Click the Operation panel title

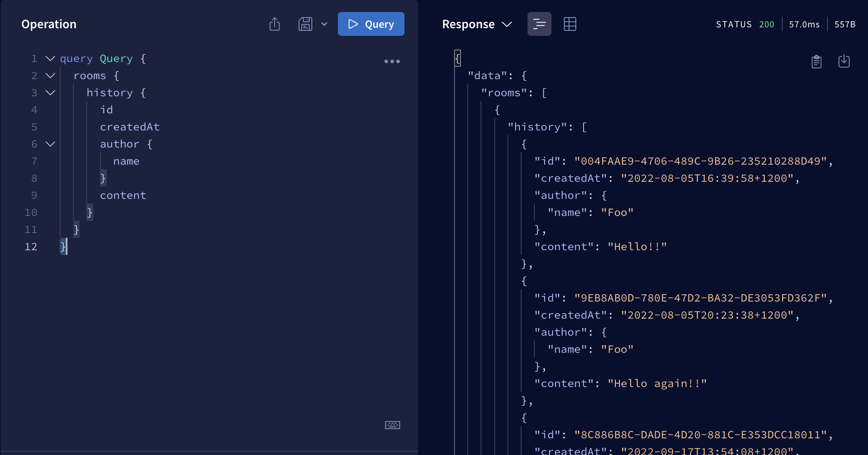click(x=49, y=24)
